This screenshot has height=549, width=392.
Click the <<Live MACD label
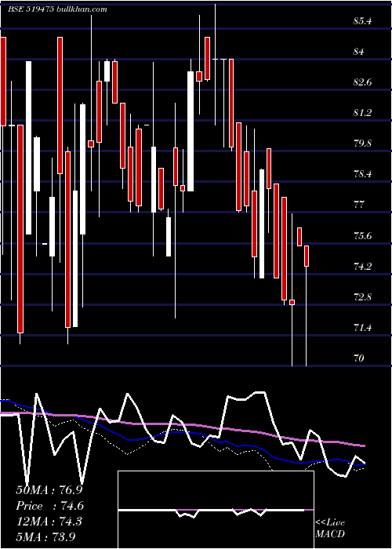(x=330, y=529)
